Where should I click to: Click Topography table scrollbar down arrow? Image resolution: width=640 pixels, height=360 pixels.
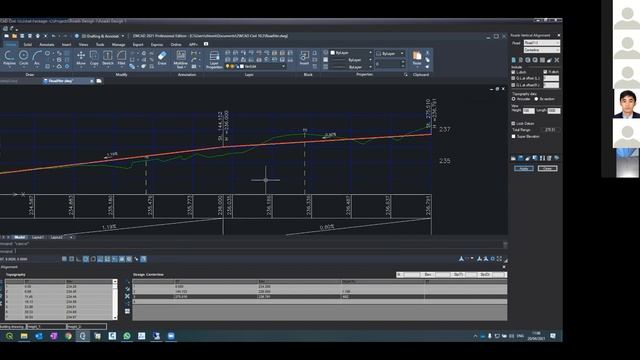click(115, 318)
